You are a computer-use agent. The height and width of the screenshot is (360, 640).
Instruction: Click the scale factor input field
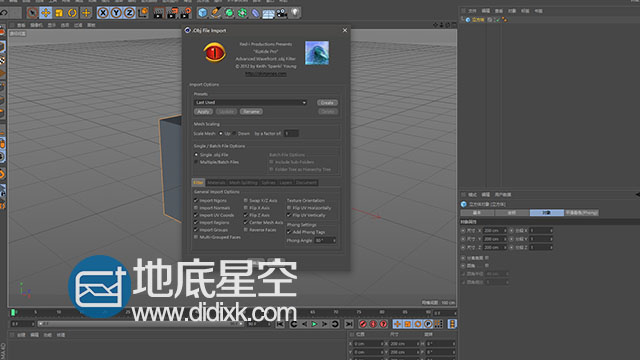point(291,133)
